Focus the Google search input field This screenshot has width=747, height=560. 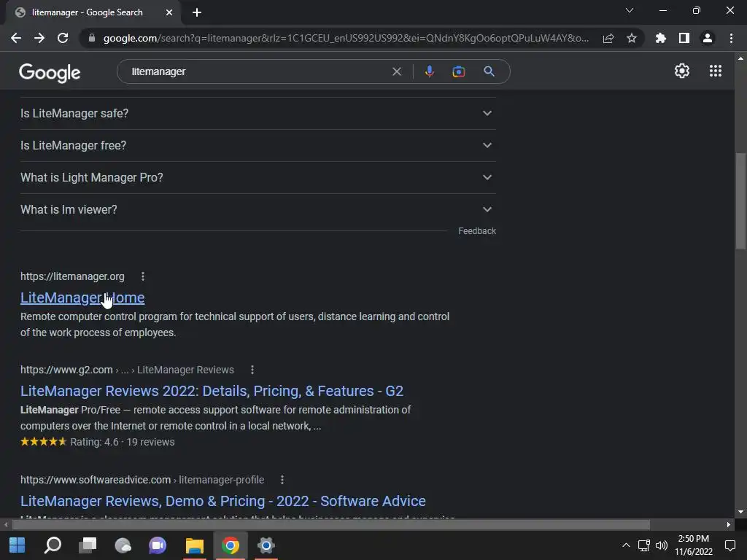pos(258,71)
